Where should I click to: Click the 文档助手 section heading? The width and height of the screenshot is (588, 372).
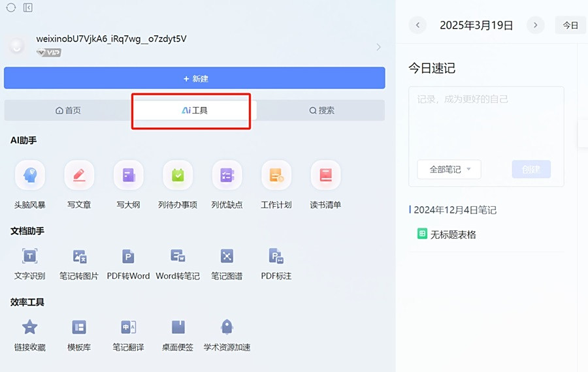pos(27,231)
